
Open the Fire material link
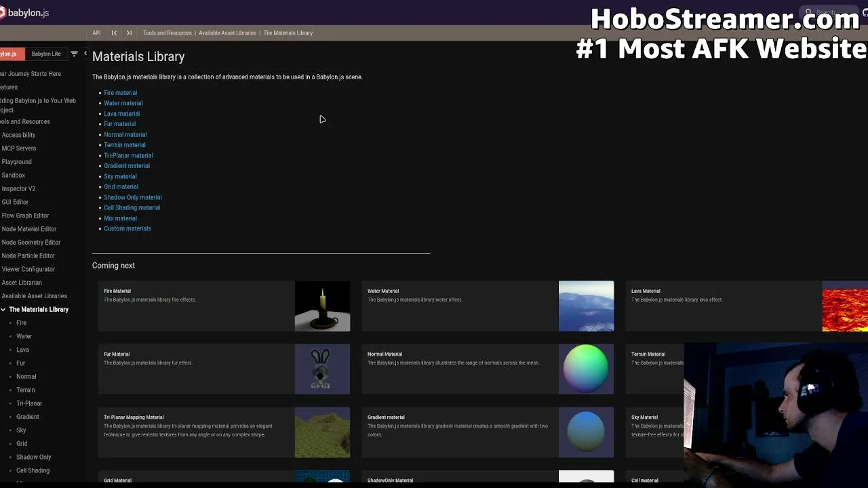click(120, 93)
